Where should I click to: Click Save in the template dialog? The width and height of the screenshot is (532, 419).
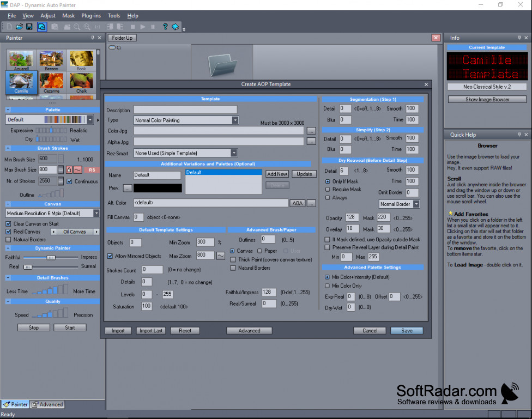pos(407,330)
